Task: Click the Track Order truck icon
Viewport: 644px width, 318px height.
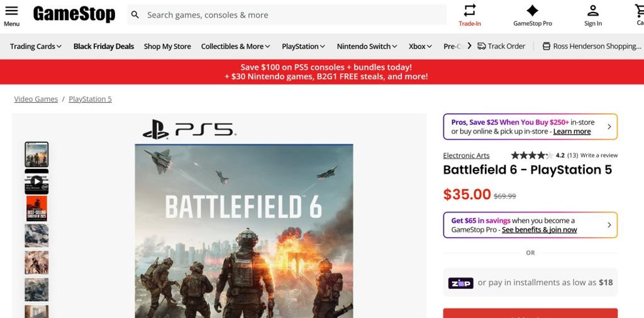Action: click(482, 46)
